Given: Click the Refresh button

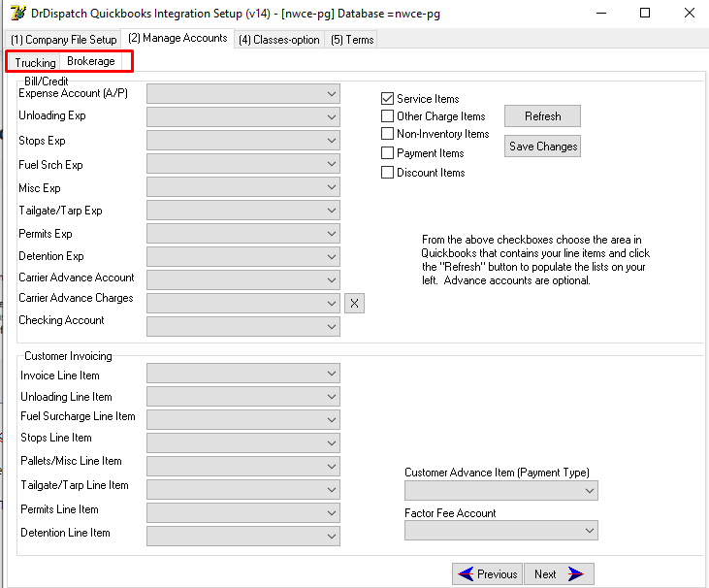Looking at the screenshot, I should tap(542, 116).
